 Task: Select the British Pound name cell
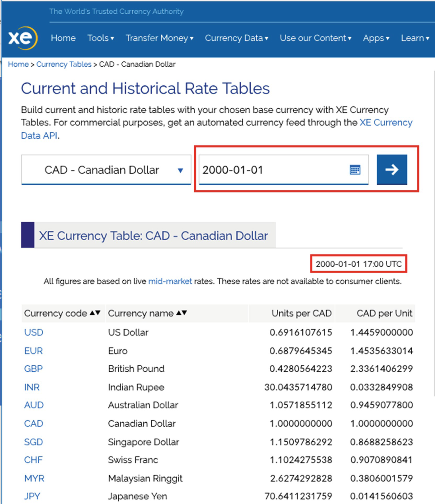pos(136,369)
